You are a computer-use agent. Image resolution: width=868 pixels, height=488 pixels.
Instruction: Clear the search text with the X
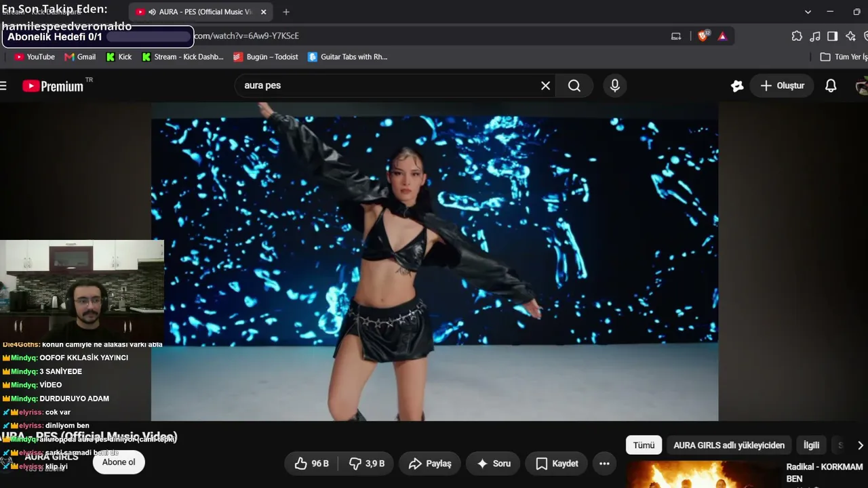pos(545,85)
